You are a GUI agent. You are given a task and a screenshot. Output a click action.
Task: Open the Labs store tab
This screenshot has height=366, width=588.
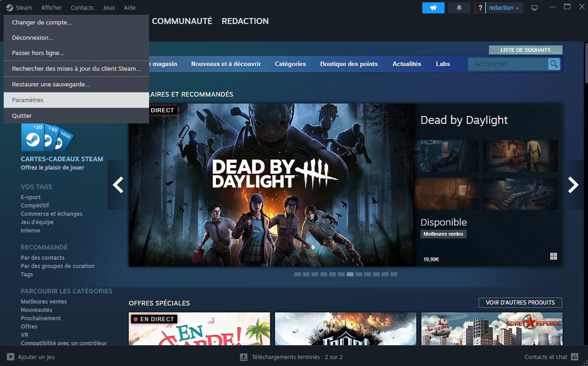(443, 64)
